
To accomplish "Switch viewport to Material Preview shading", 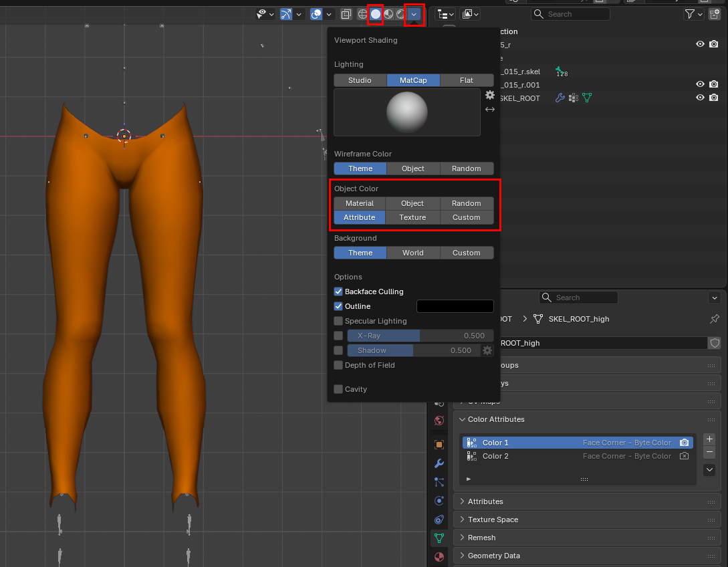I will coord(388,15).
